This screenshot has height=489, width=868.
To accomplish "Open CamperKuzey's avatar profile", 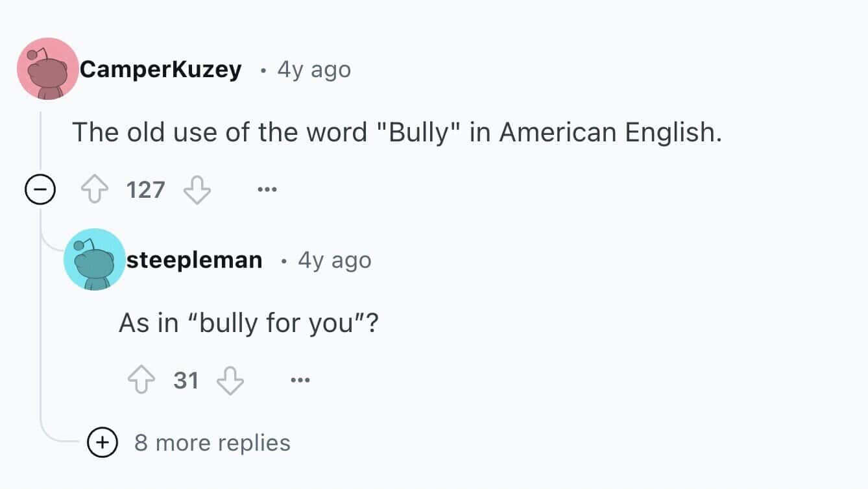I will click(x=47, y=69).
